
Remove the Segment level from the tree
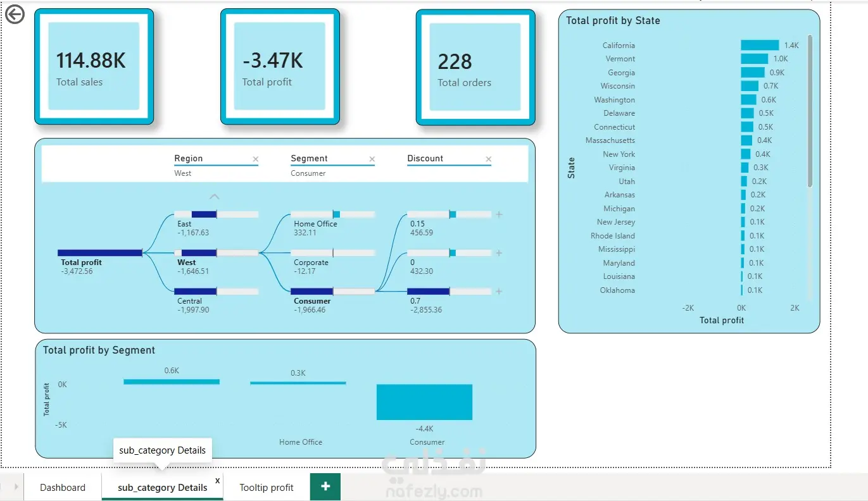click(x=372, y=159)
